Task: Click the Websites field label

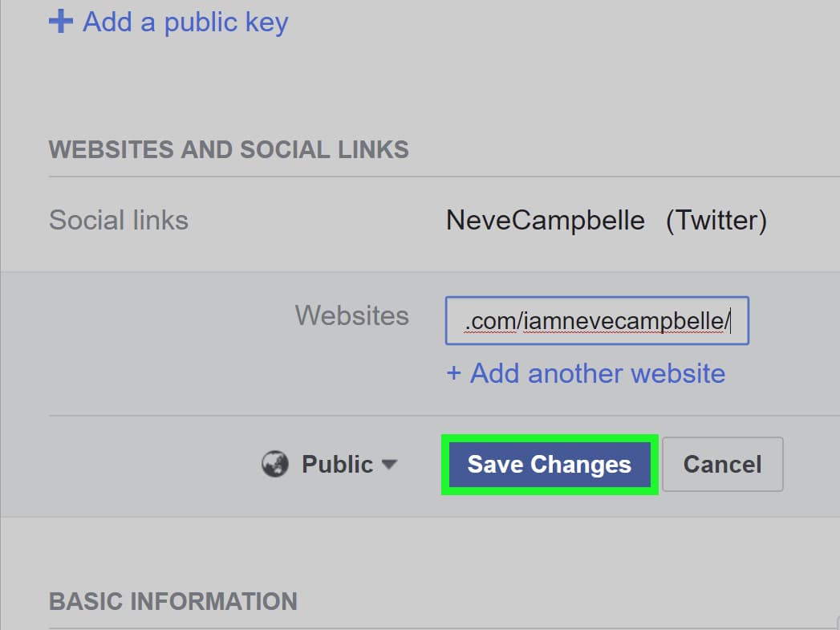Action: (x=351, y=315)
